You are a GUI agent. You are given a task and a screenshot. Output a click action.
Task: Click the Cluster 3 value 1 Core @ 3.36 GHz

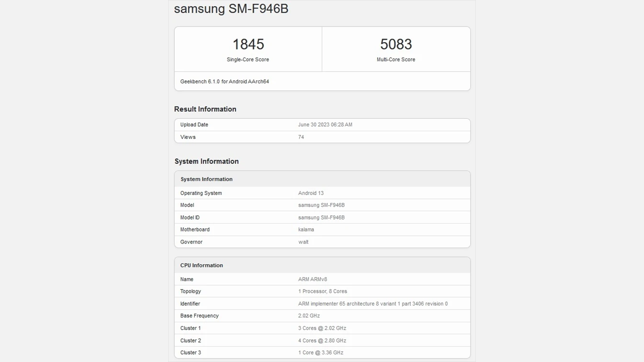321,353
